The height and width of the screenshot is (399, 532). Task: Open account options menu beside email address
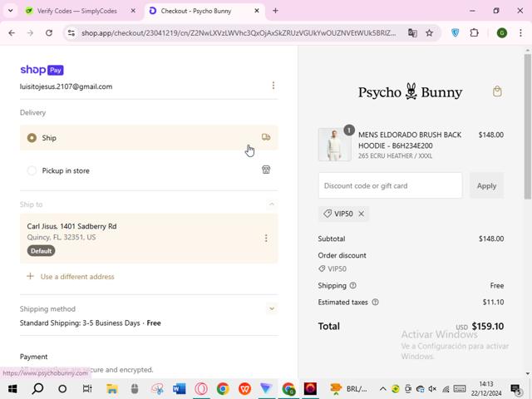(x=273, y=86)
